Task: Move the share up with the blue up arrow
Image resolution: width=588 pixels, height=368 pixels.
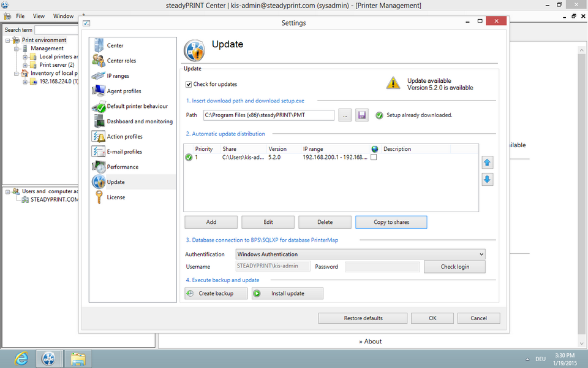Action: [x=488, y=163]
